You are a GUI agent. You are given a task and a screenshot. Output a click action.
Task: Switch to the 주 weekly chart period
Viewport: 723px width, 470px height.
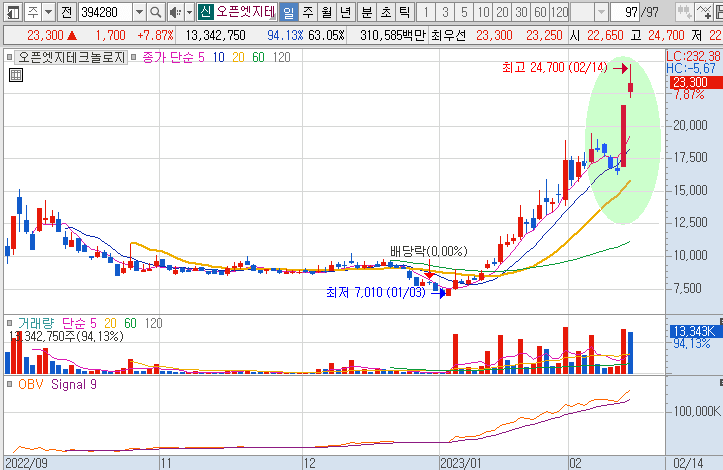click(308, 12)
